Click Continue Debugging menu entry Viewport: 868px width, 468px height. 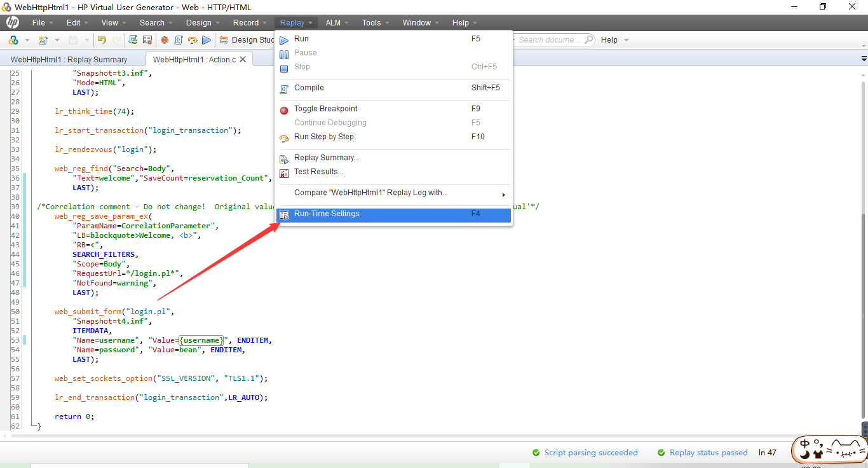click(394, 123)
